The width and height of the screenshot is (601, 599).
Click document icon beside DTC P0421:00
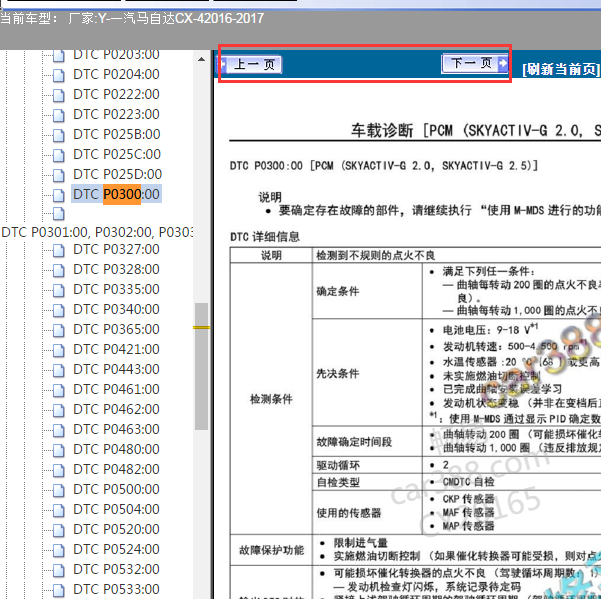[59, 350]
